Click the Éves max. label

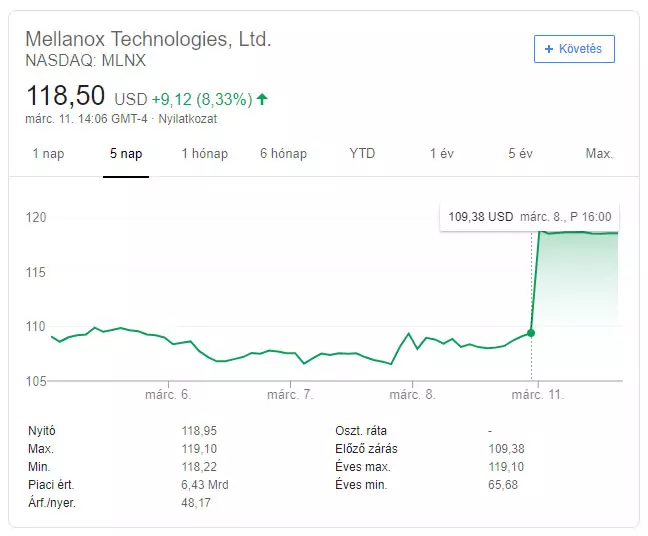click(x=363, y=467)
